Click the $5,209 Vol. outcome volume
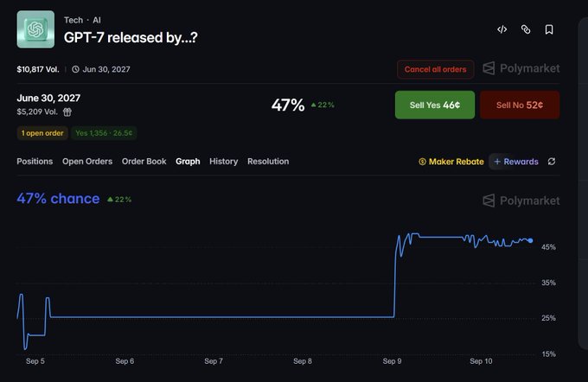This screenshot has width=588, height=382. (x=37, y=111)
